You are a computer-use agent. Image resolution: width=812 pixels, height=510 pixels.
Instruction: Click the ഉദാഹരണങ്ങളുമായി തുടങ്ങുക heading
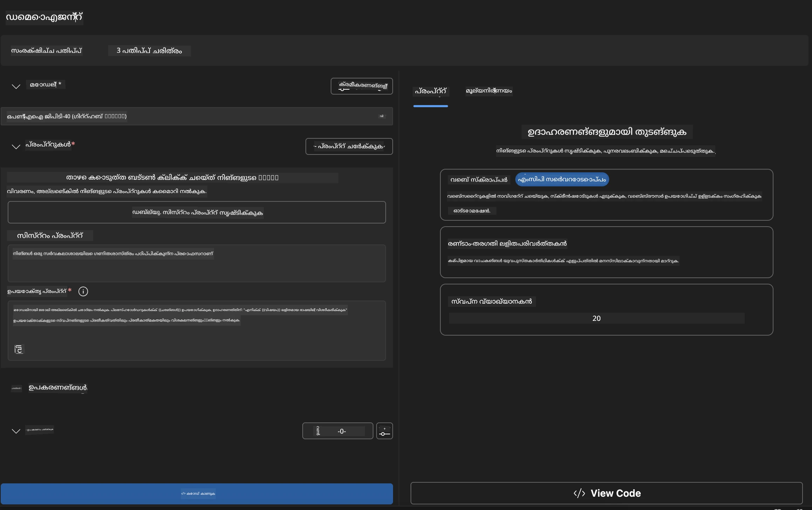[607, 132]
